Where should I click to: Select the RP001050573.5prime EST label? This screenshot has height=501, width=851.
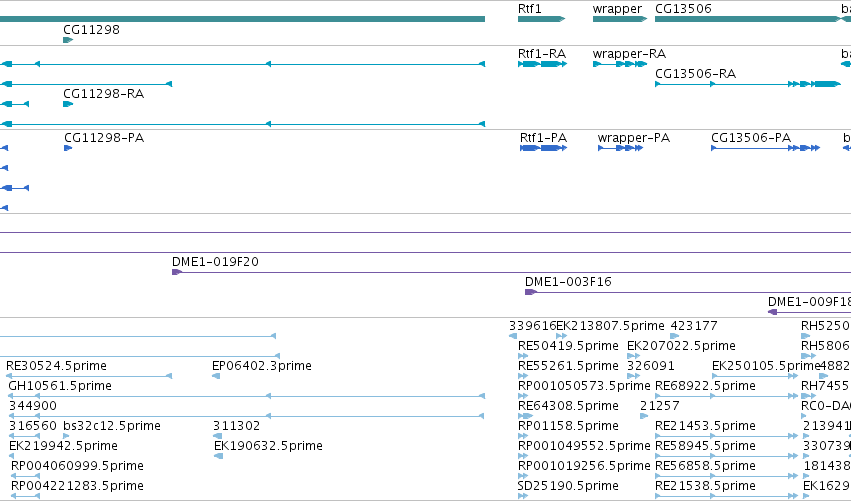pyautogui.click(x=584, y=386)
